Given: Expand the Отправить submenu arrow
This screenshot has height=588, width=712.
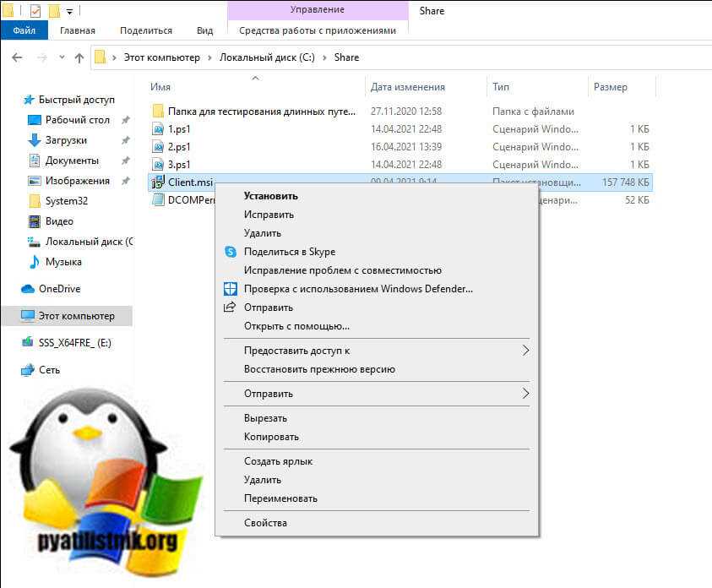Looking at the screenshot, I should [x=525, y=394].
